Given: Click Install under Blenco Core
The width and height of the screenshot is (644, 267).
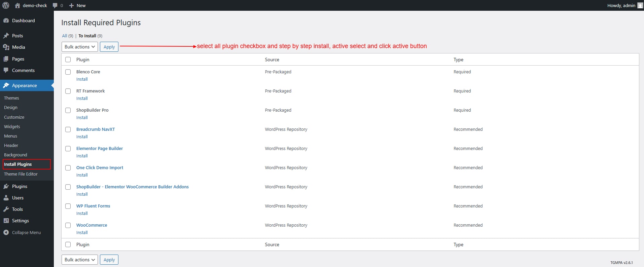Looking at the screenshot, I should [x=82, y=79].
